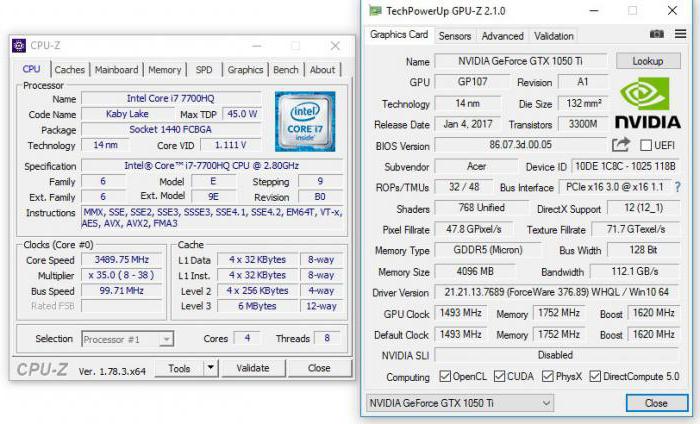Click the Release Date Jan 4, 2017 value
This screenshot has height=424, width=700.
[x=468, y=124]
